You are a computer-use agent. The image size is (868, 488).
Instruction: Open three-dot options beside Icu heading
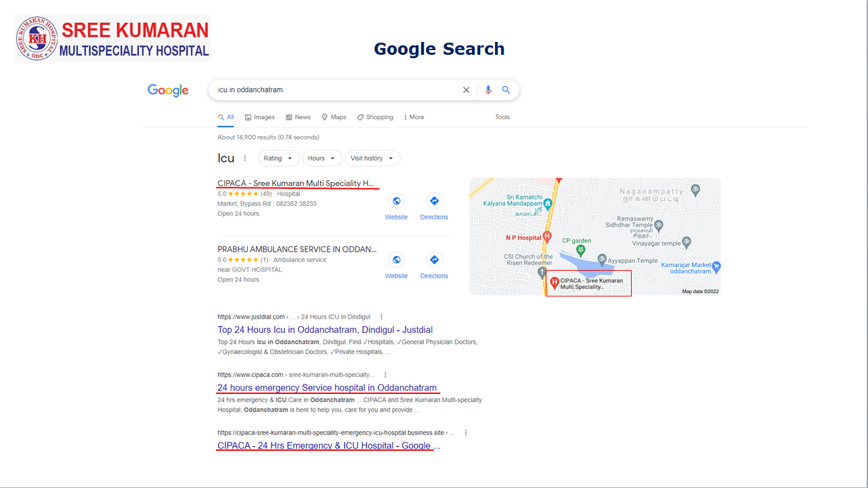pyautogui.click(x=245, y=158)
